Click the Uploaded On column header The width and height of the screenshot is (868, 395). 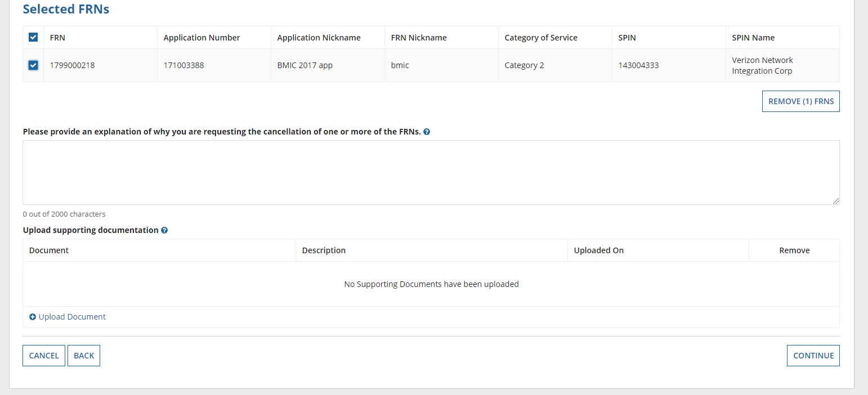tap(598, 250)
